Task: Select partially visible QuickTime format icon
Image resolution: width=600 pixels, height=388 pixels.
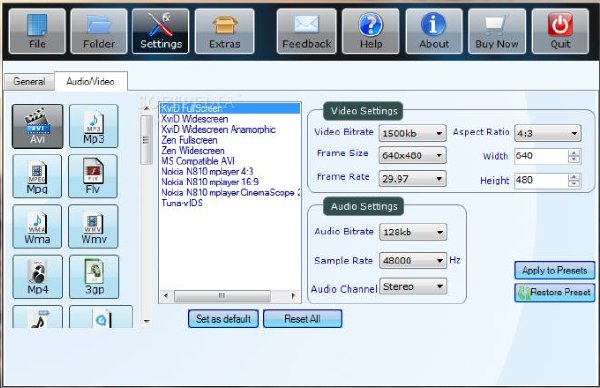Action: tap(101, 317)
